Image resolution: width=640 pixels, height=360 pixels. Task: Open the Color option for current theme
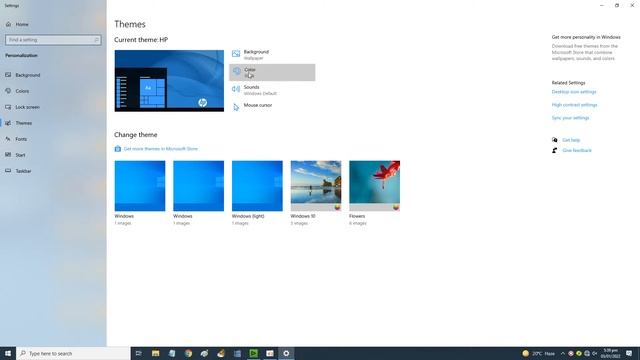point(272,73)
